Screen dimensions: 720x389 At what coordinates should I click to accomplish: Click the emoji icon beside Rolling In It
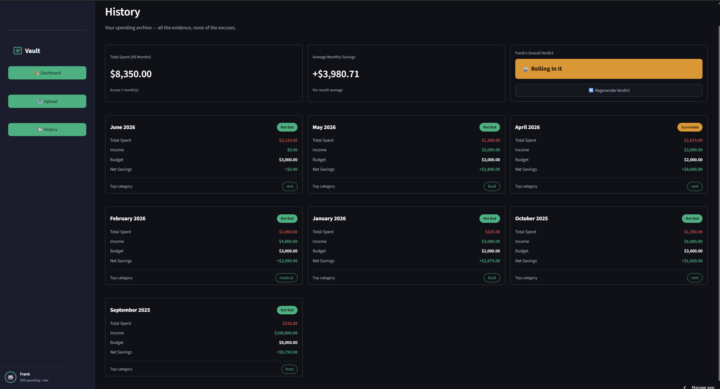point(525,69)
